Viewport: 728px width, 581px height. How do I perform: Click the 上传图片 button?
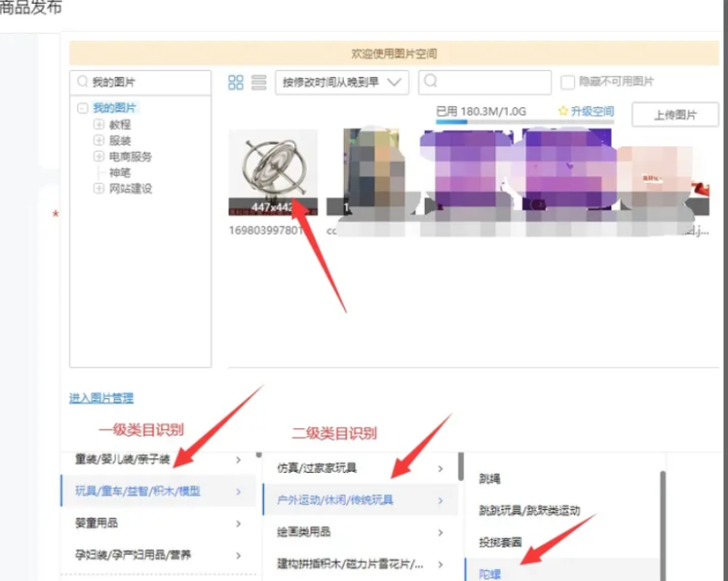click(x=675, y=115)
